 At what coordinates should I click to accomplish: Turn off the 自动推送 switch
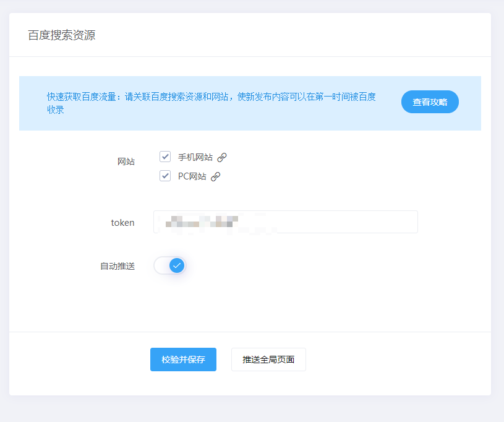(169, 265)
